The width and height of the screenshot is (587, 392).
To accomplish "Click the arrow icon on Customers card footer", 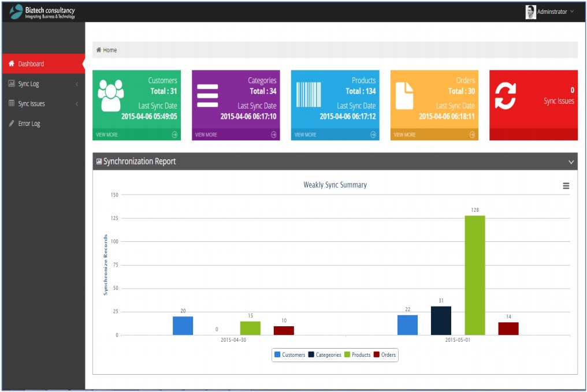I will click(174, 135).
